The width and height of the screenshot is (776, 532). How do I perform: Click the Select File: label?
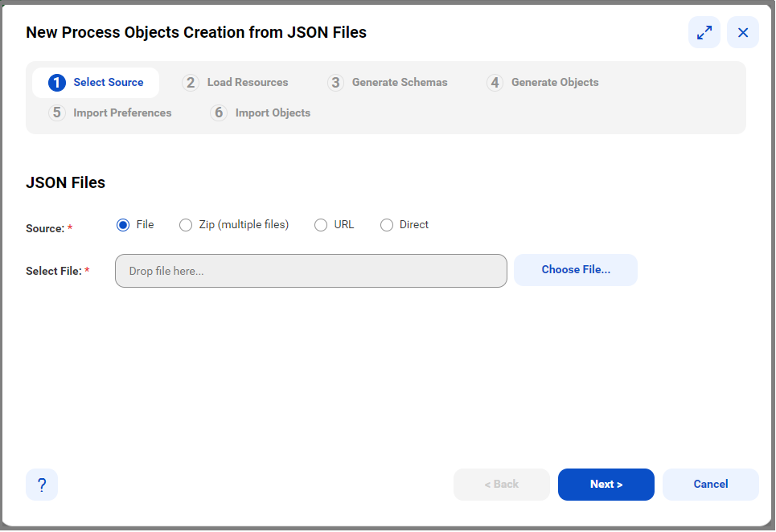53,271
